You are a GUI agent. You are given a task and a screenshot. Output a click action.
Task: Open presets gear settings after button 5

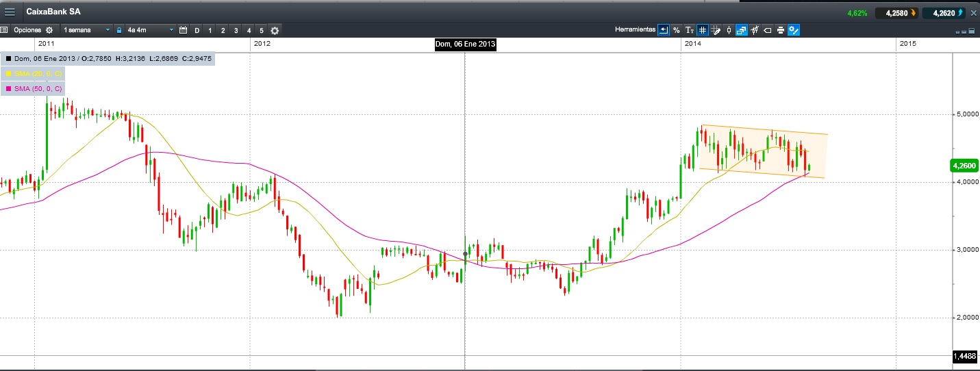pos(275,30)
